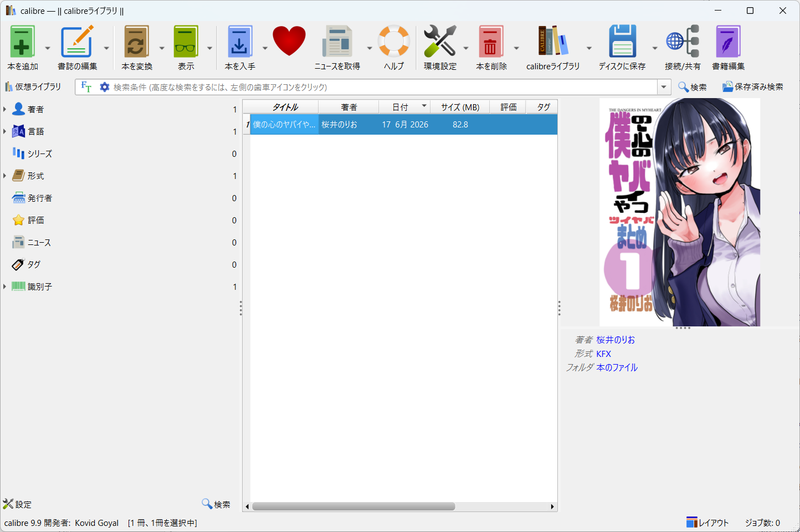Select the 僕の心のヤバイや… title cell

tap(284, 125)
